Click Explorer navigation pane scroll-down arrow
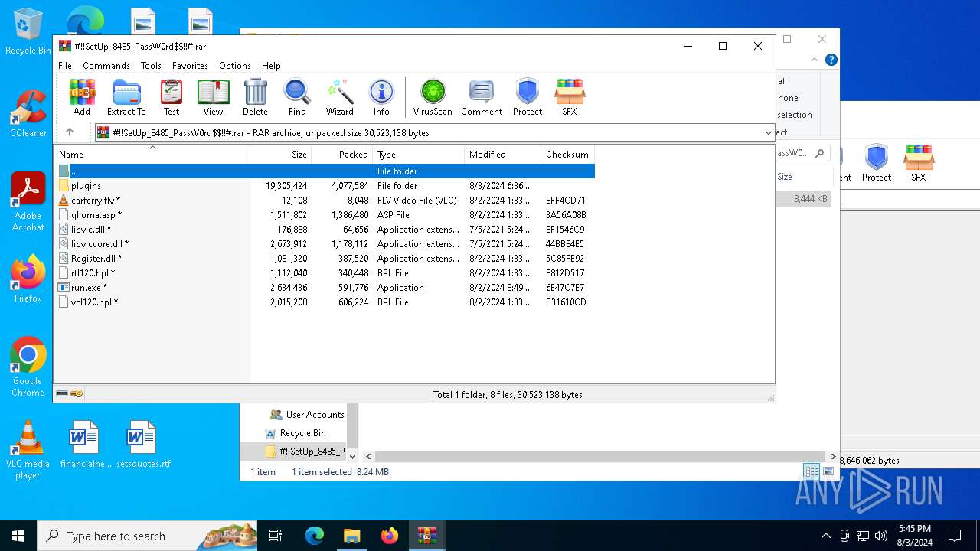The width and height of the screenshot is (980, 551). pyautogui.click(x=352, y=456)
